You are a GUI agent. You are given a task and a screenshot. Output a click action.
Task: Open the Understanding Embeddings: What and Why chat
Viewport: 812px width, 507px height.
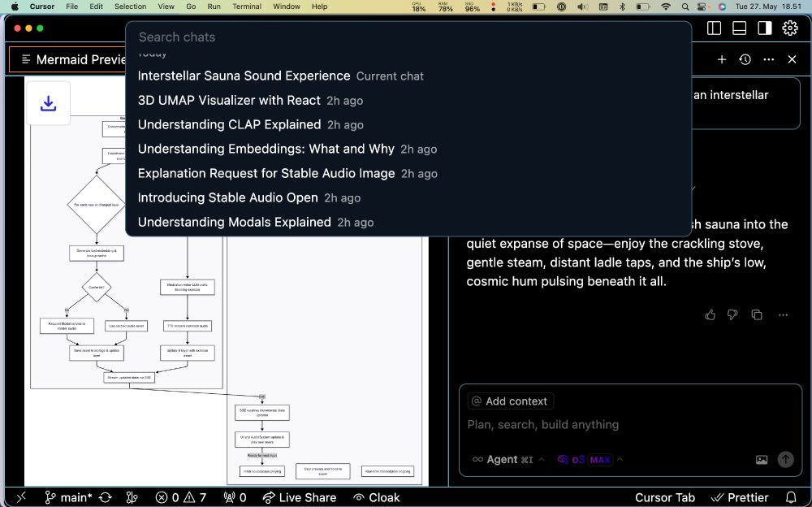pyautogui.click(x=408, y=149)
